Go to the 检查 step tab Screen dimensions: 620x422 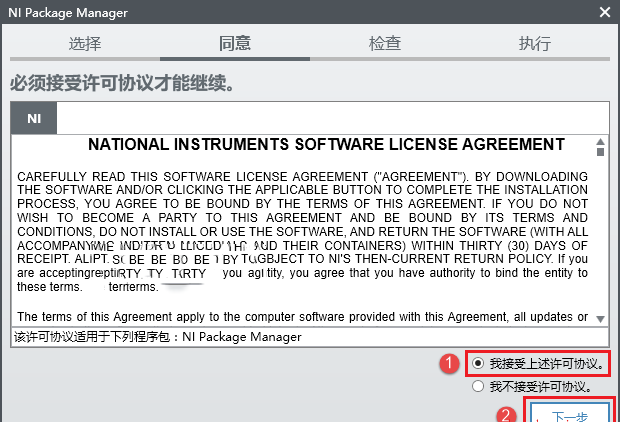[385, 44]
